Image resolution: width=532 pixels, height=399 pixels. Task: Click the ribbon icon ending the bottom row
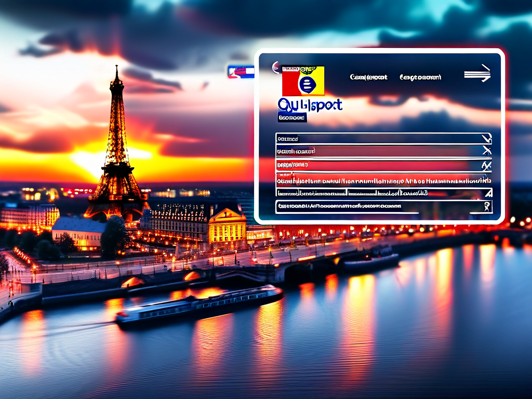pos(487,206)
